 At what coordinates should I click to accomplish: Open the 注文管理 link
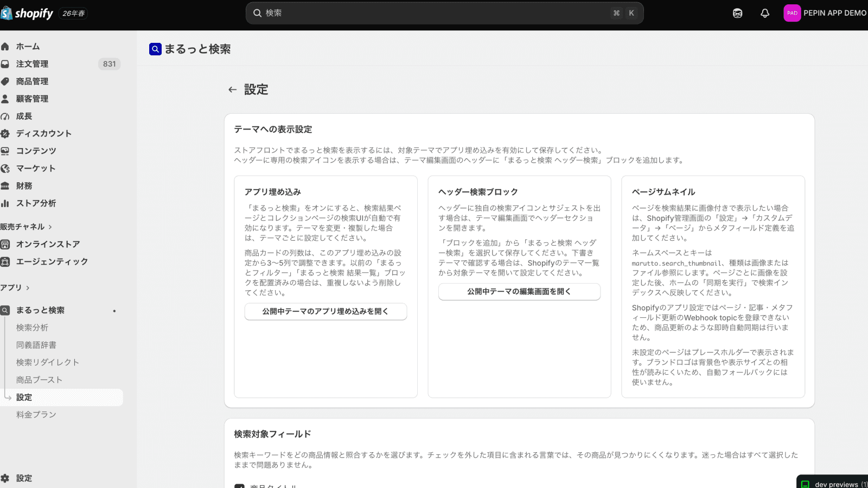[32, 64]
